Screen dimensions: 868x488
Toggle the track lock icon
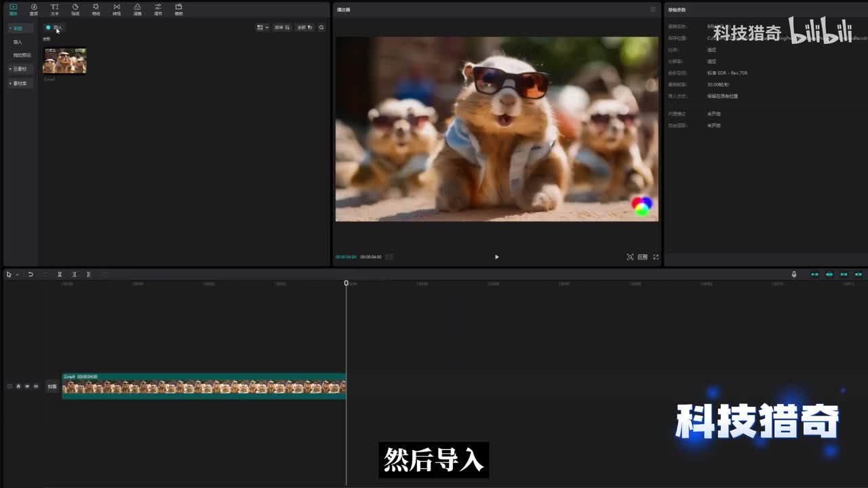click(x=18, y=386)
